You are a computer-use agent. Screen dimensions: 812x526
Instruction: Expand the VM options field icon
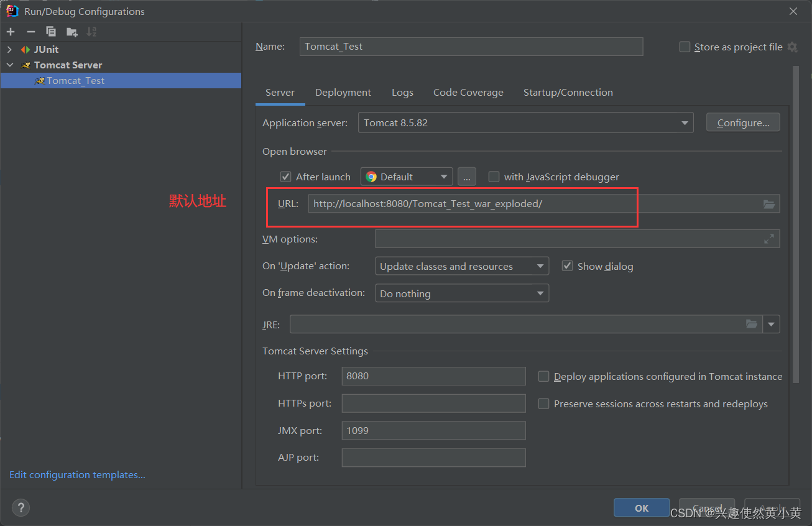pyautogui.click(x=769, y=239)
